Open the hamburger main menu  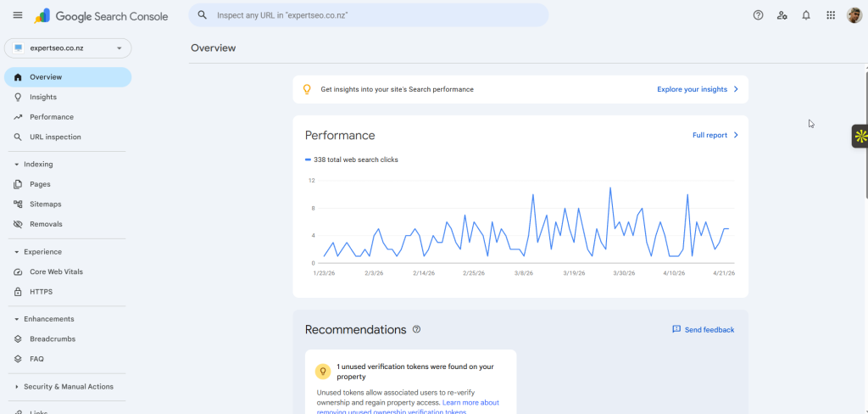pyautogui.click(x=18, y=15)
